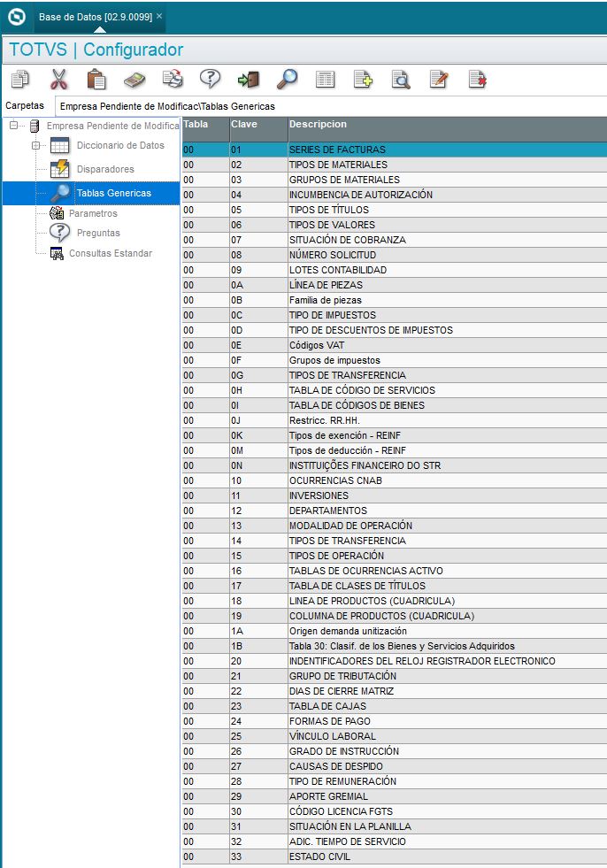The width and height of the screenshot is (607, 868).
Task: Collapse the Empresa Pendiente de Modifica node
Action: click(14, 126)
